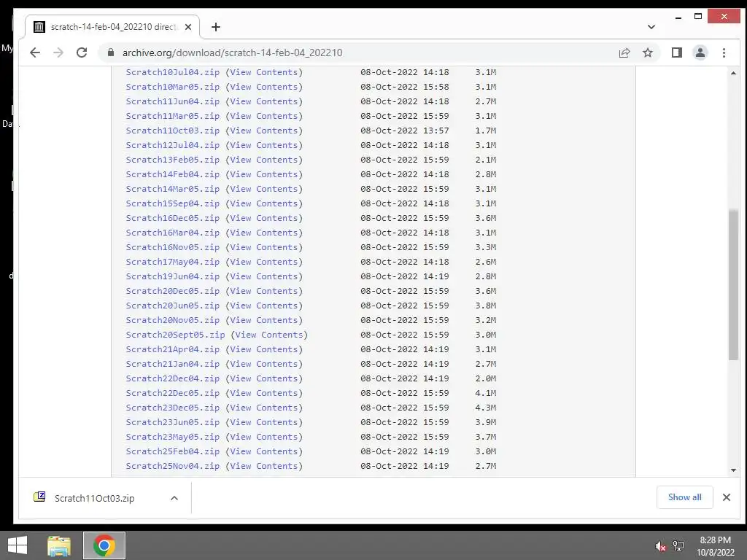Image resolution: width=747 pixels, height=560 pixels.
Task: Download Scratch11Oct03.zip from the list
Action: point(172,131)
